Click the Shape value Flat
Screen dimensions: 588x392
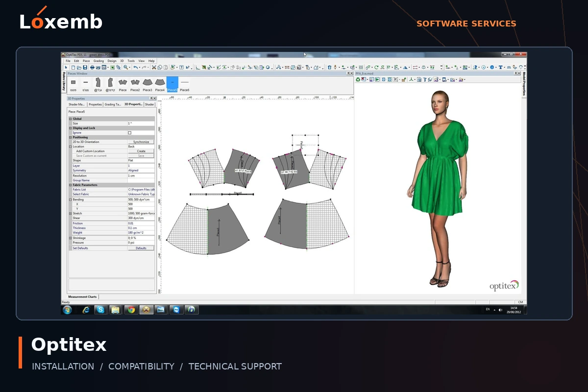pos(141,161)
